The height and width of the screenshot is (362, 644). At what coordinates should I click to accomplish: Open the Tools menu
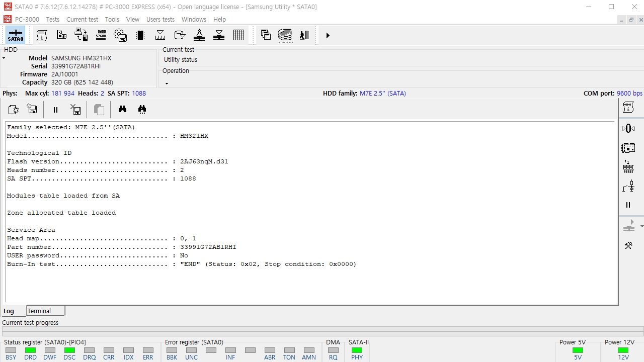coord(112,19)
